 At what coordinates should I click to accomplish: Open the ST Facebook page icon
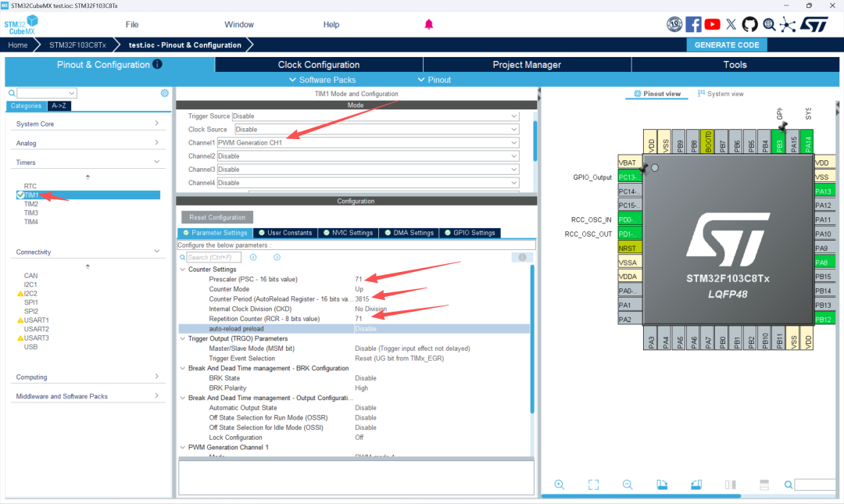[x=693, y=24]
